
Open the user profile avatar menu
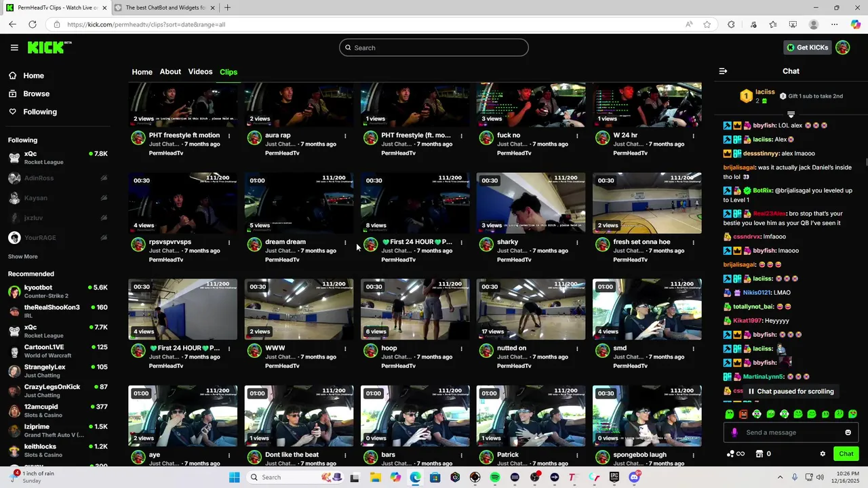coord(842,47)
